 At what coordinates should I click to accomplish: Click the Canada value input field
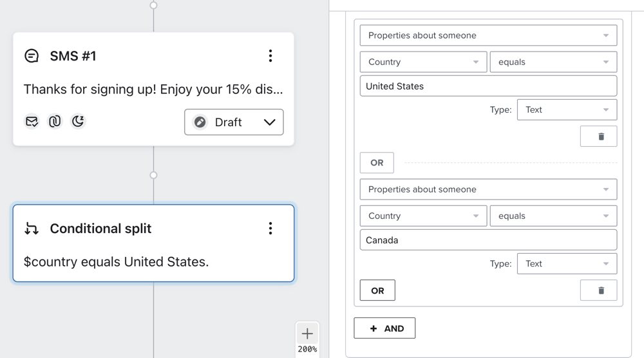tap(488, 240)
